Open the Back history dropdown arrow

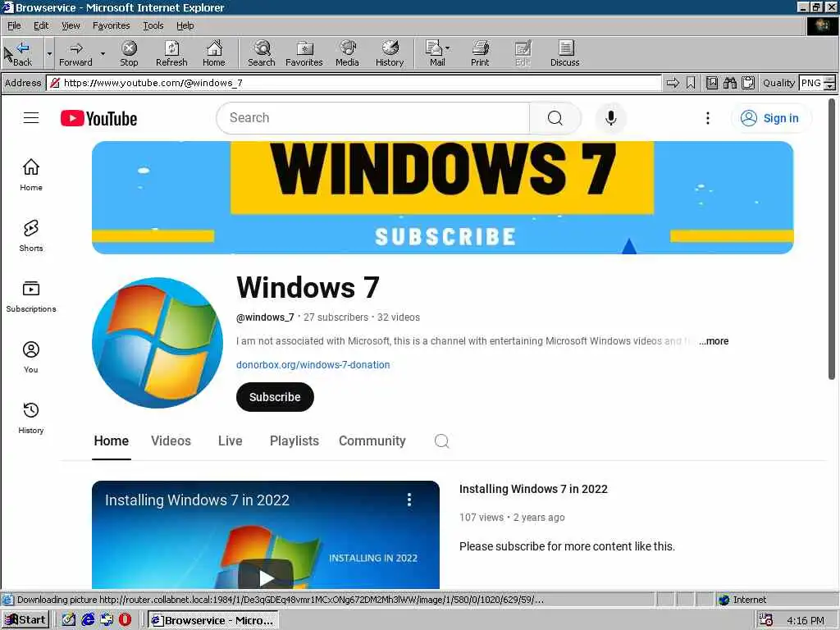point(49,53)
